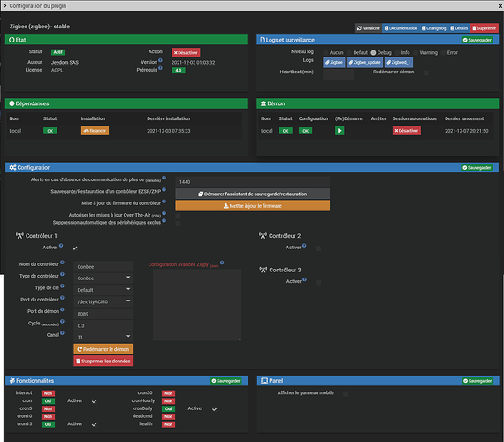The image size is (504, 442).
Task: Click the Rafraîchir refresh button
Action: (x=369, y=28)
